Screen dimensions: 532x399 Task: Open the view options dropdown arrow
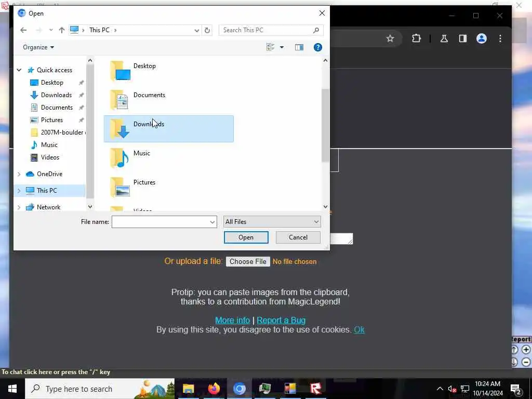[x=282, y=47]
